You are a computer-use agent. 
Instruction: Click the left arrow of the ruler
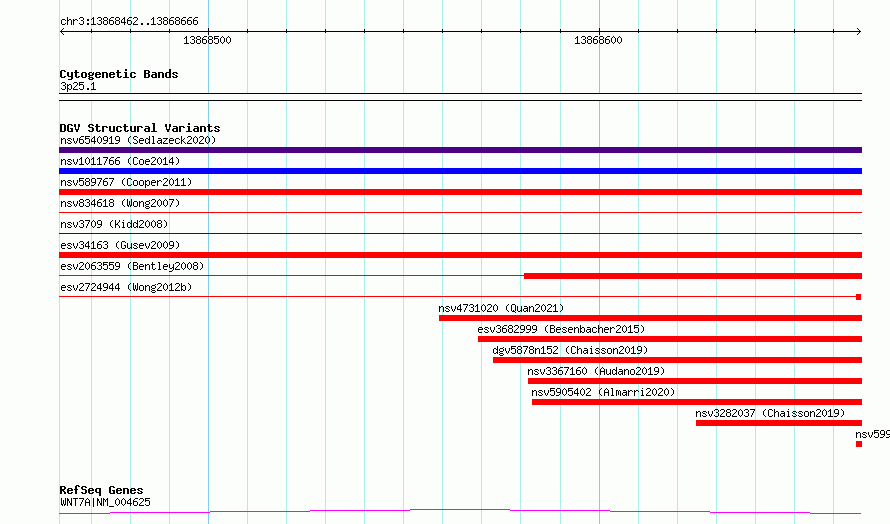click(x=62, y=32)
